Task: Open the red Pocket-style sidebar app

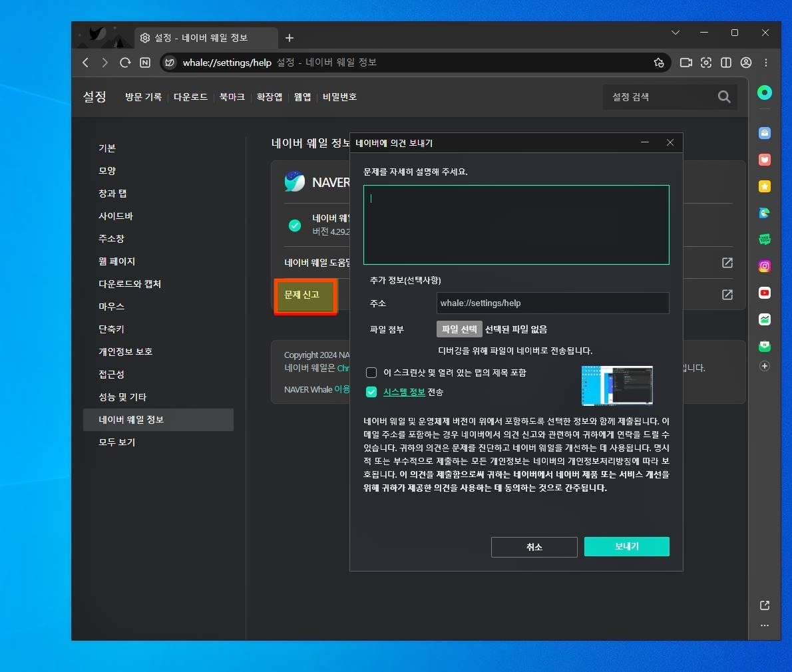Action: 765,160
